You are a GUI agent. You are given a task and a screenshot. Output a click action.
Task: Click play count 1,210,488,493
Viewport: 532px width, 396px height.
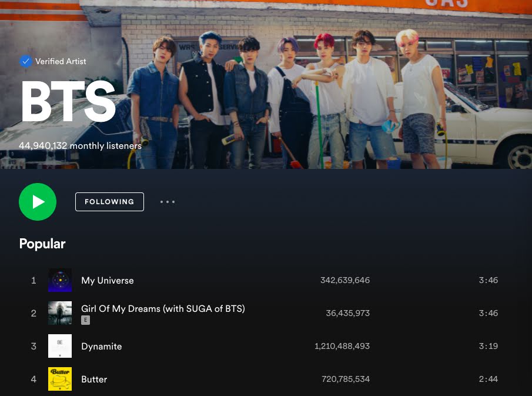tap(342, 346)
